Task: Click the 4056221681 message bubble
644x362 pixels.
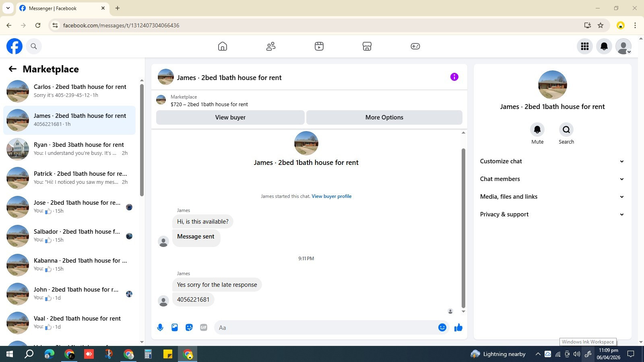Action: click(x=193, y=300)
